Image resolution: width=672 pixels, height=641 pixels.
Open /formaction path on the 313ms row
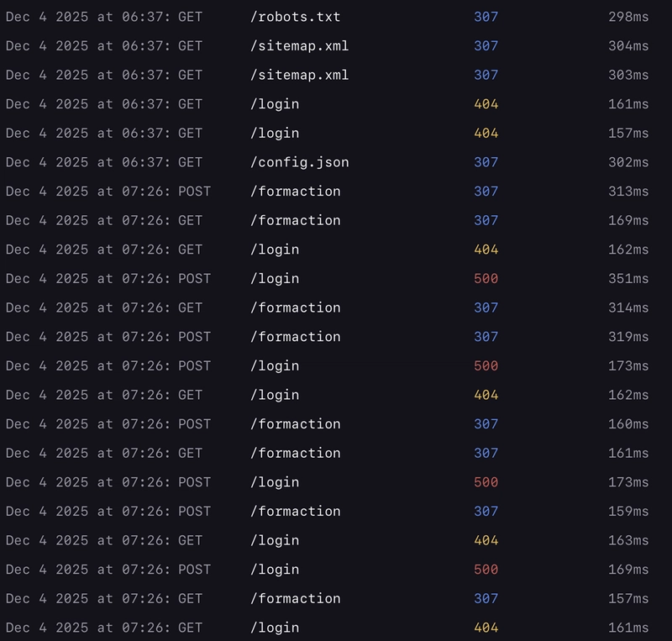click(295, 192)
